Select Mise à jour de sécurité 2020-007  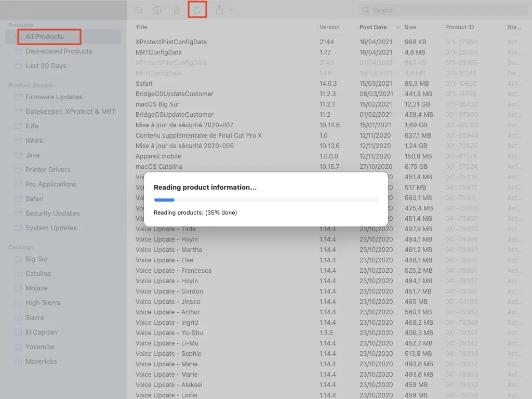point(329,125)
